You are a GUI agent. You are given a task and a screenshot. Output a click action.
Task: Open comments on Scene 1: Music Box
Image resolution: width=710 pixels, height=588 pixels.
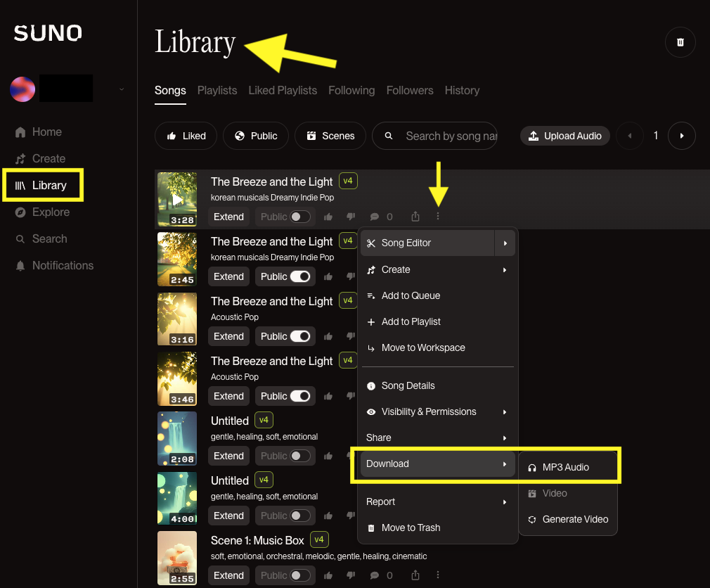click(375, 575)
